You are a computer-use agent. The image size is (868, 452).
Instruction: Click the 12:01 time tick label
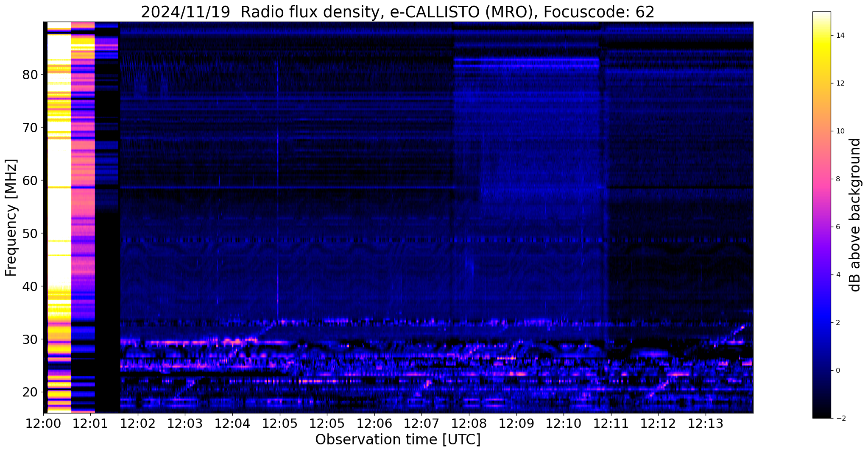[x=90, y=423]
